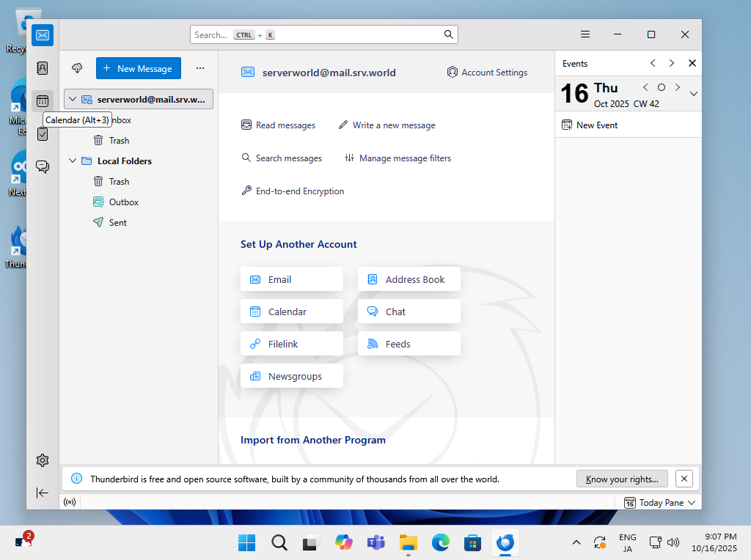
Task: Open Settings gear in spaces toolbar
Action: 43,460
